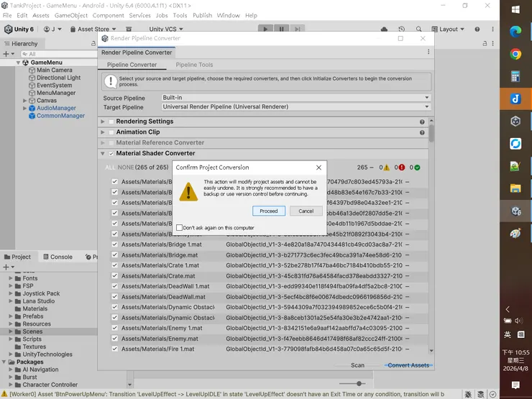Open the Services menu

tap(139, 16)
